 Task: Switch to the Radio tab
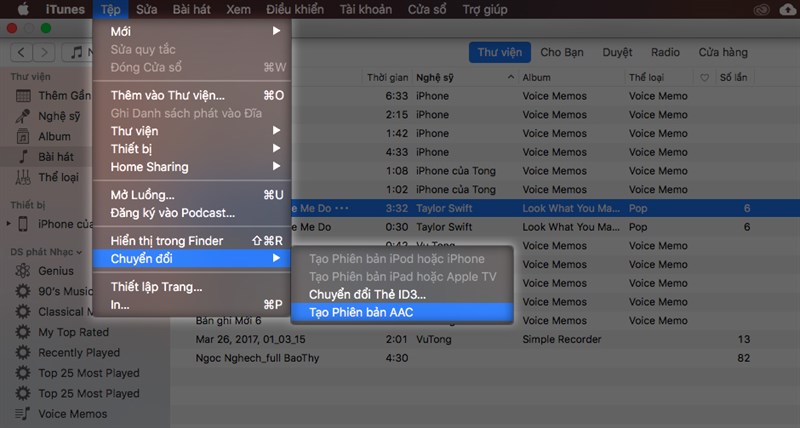tap(665, 53)
